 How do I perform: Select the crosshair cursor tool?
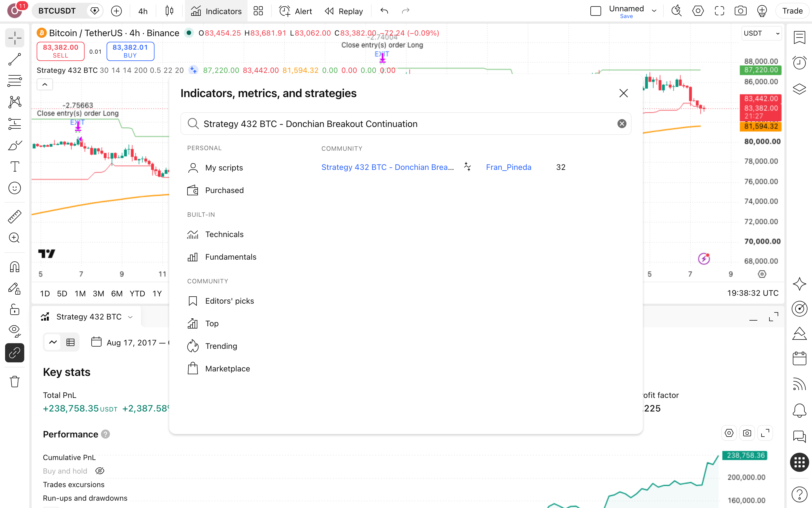15,38
